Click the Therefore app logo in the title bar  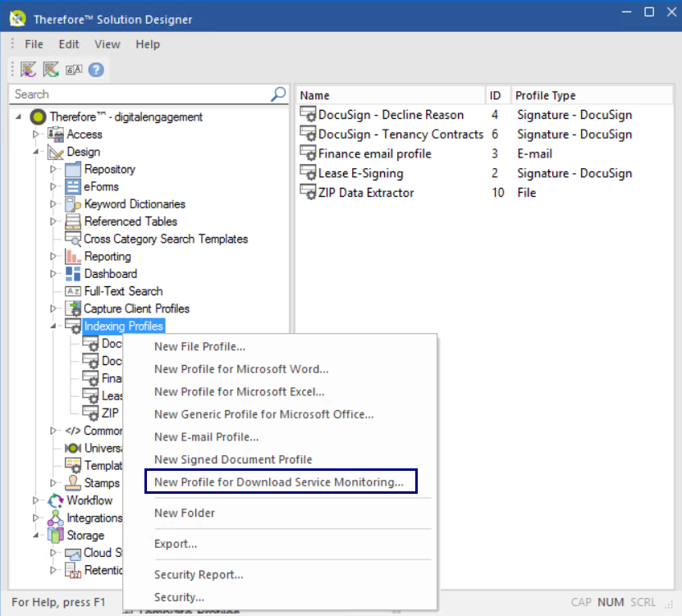pos(18,19)
